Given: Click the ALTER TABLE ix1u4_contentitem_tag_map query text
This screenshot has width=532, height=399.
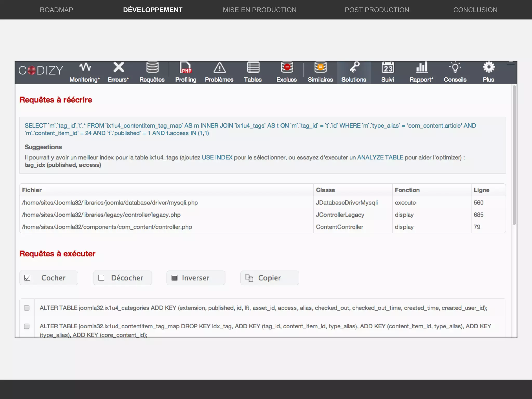Looking at the screenshot, I should click(x=265, y=330).
